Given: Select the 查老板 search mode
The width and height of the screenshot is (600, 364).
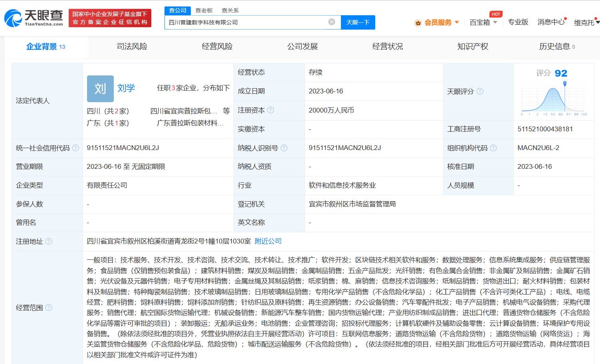Looking at the screenshot, I should (204, 10).
